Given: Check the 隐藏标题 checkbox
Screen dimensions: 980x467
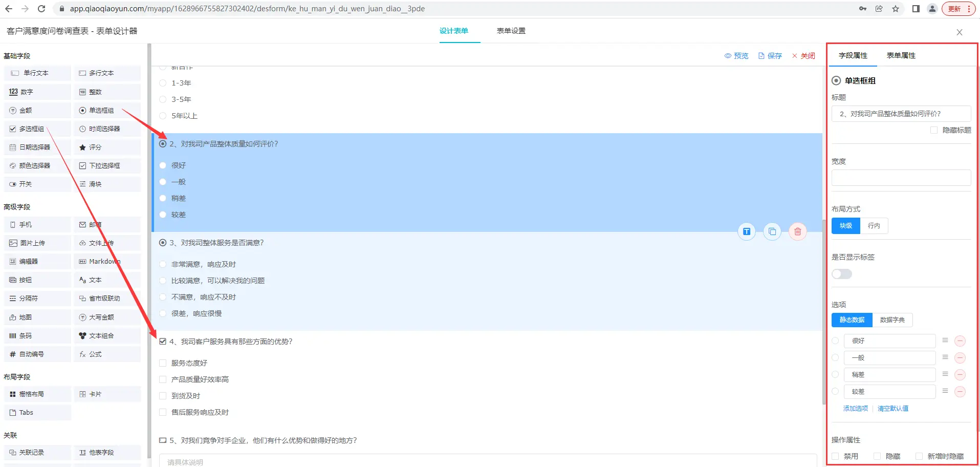Looking at the screenshot, I should pos(934,130).
